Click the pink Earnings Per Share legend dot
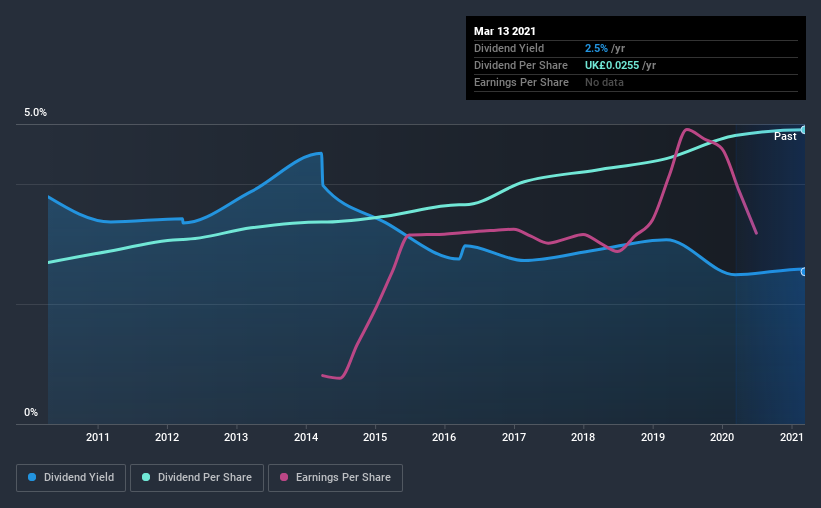Image resolution: width=821 pixels, height=508 pixels. [284, 477]
